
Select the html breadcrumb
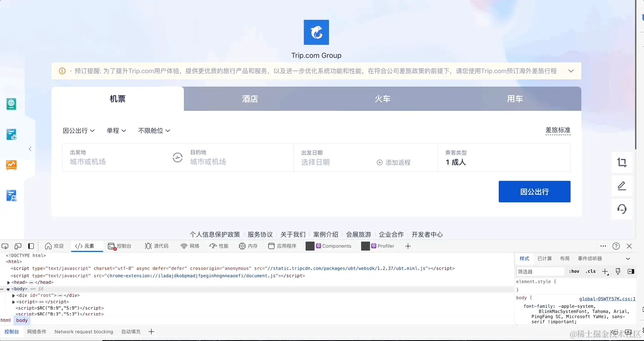pyautogui.click(x=6, y=320)
